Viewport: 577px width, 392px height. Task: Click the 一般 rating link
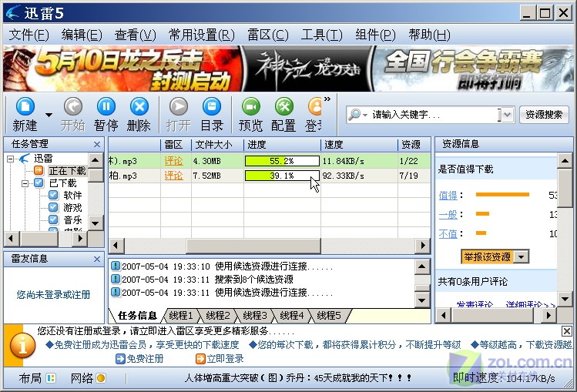(448, 214)
